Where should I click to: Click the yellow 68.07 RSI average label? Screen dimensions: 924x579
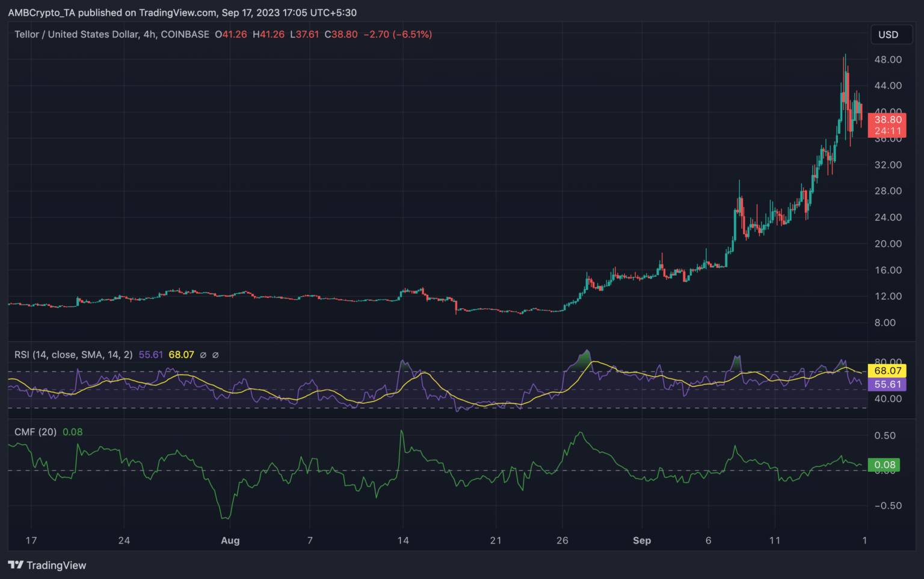click(x=887, y=371)
